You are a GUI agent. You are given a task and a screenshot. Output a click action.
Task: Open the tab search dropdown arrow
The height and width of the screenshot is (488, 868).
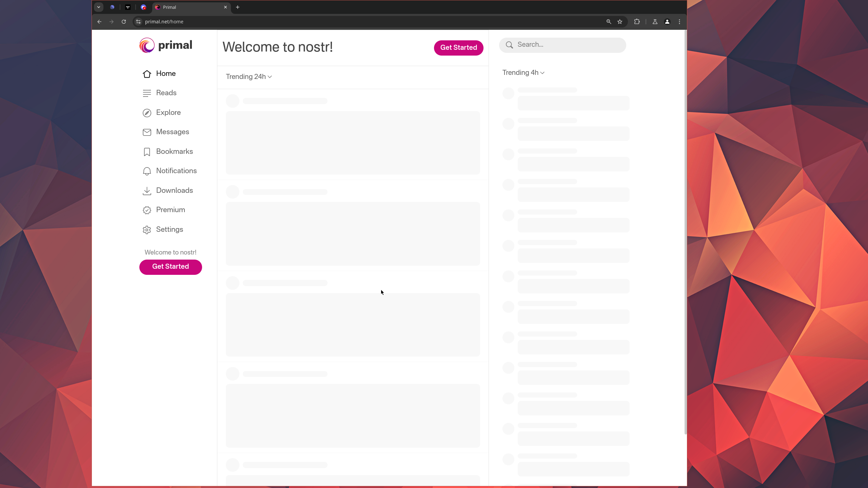click(x=99, y=7)
